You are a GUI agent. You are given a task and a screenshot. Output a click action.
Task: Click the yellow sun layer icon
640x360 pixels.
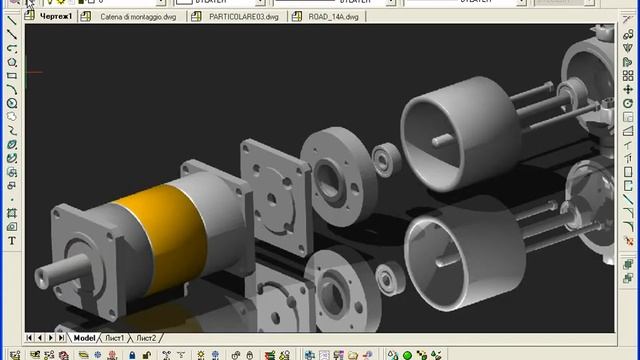pyautogui.click(x=200, y=355)
